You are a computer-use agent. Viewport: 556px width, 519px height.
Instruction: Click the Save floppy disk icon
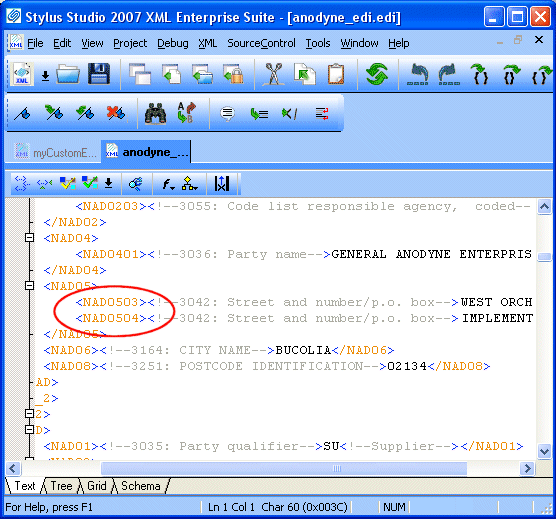(99, 74)
